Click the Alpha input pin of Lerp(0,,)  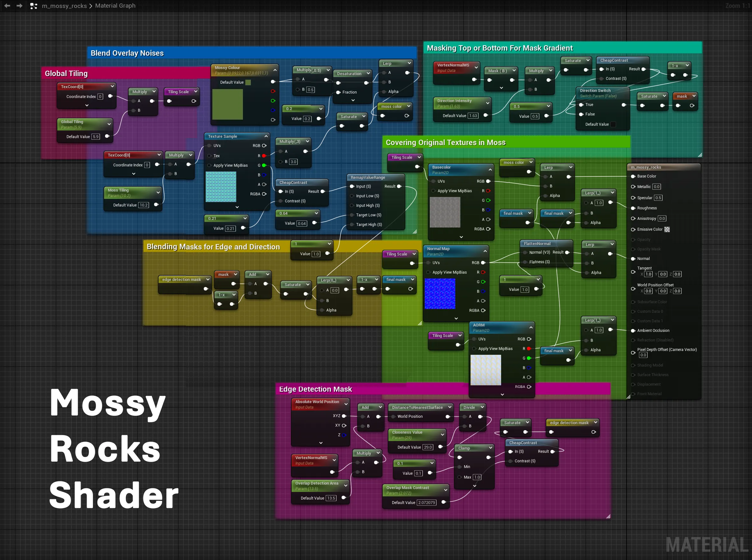click(322, 310)
